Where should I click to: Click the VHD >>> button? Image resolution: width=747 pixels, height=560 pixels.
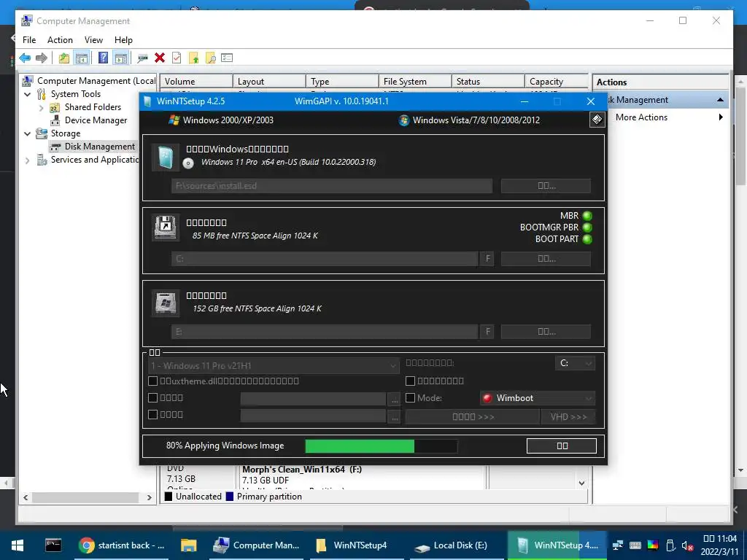click(568, 416)
